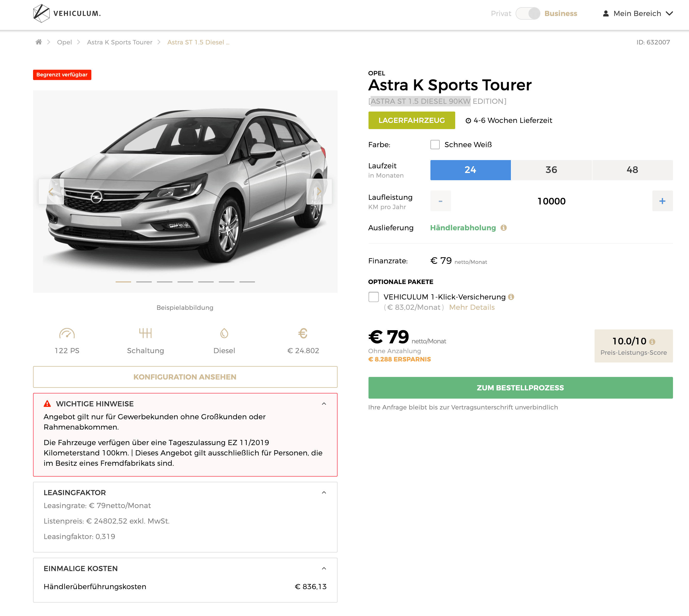Increase Laufleistung with the plus button
Image resolution: width=689 pixels, height=616 pixels.
[662, 201]
